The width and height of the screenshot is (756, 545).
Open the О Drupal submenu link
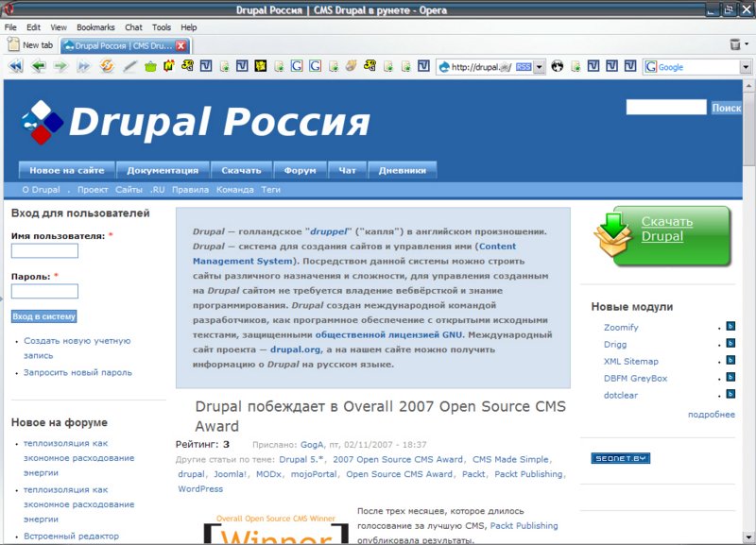[41, 190]
